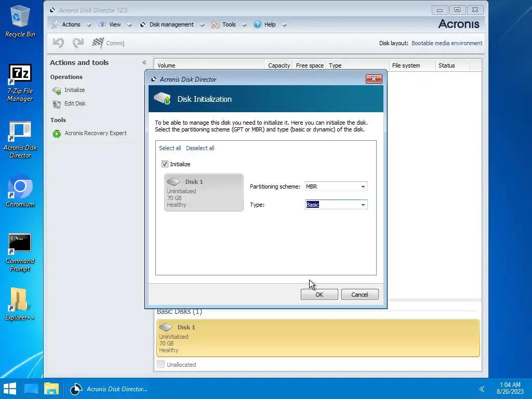Uncheck the Initialize checkbox
532x399 pixels.
point(165,164)
